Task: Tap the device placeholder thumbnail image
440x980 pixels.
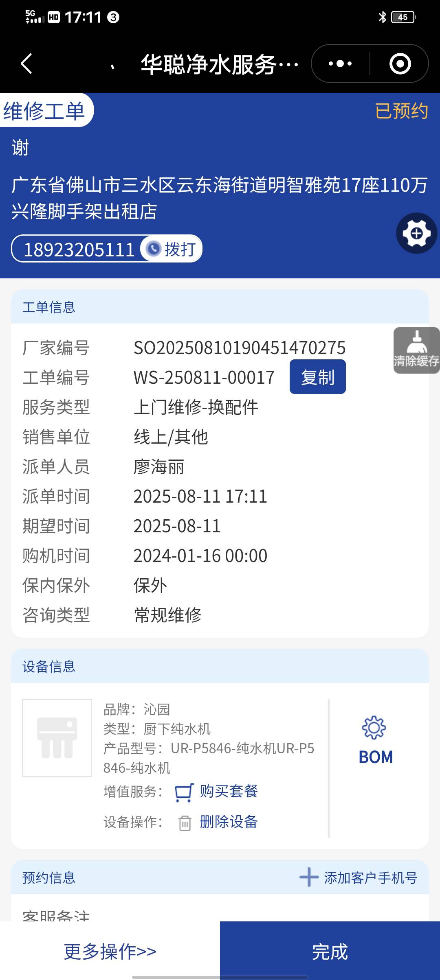Action: [x=57, y=738]
